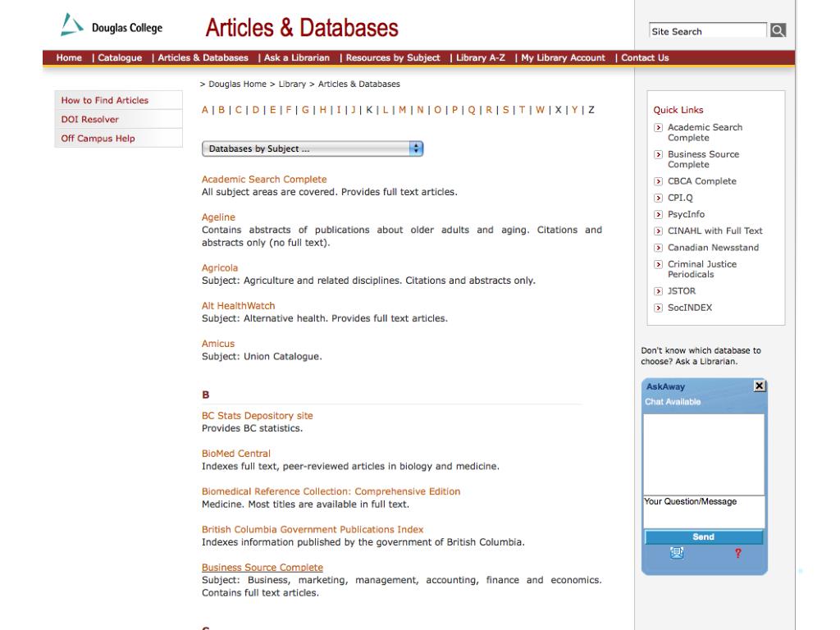
Task: Open the Academic Search Complete database link
Action: coord(264,180)
